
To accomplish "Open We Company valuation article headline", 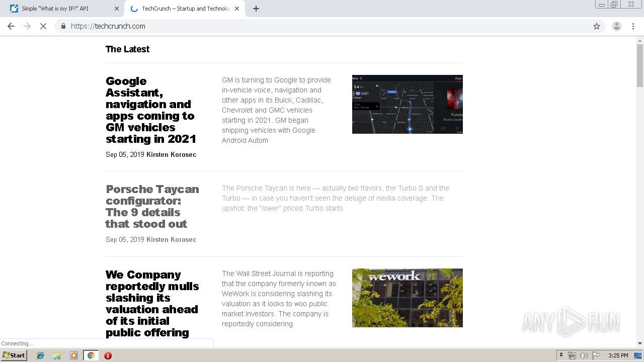I will [x=152, y=304].
